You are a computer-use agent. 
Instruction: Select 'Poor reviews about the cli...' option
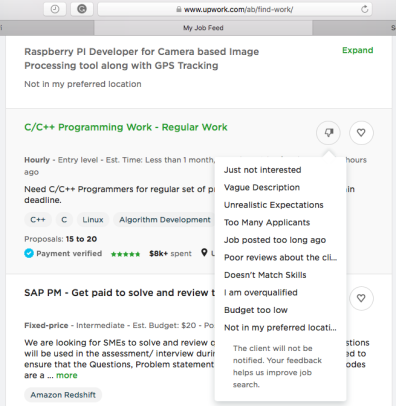(x=280, y=258)
